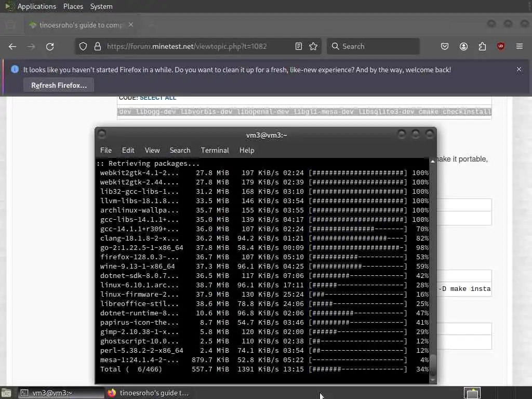Click the Firefox forward arrow

point(31,46)
